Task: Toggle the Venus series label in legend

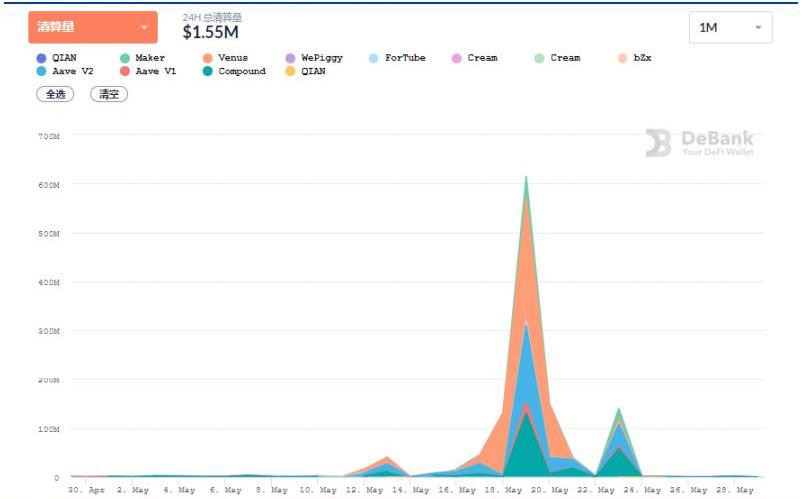Action: (232, 58)
